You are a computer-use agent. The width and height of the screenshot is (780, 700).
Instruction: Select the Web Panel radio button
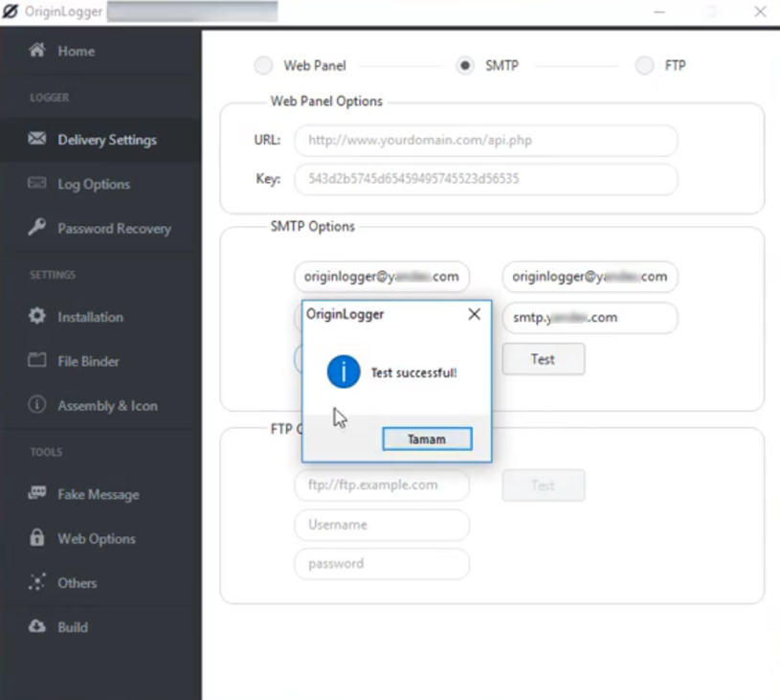pos(263,66)
